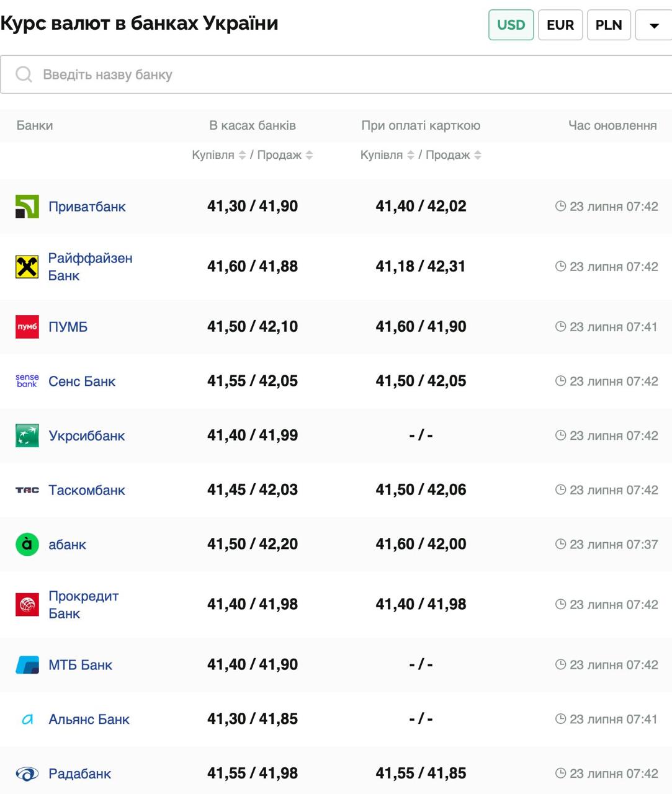
Task: Select the USD currency tab
Action: coord(511,25)
